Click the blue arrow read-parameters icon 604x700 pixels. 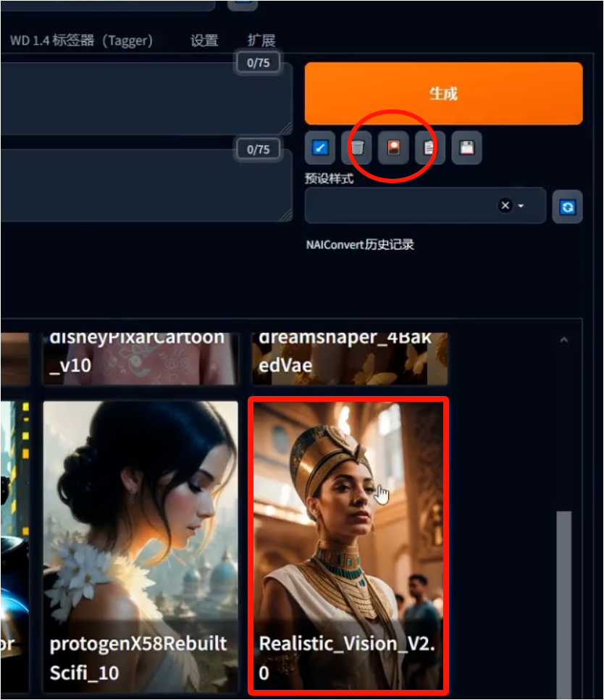[x=320, y=148]
